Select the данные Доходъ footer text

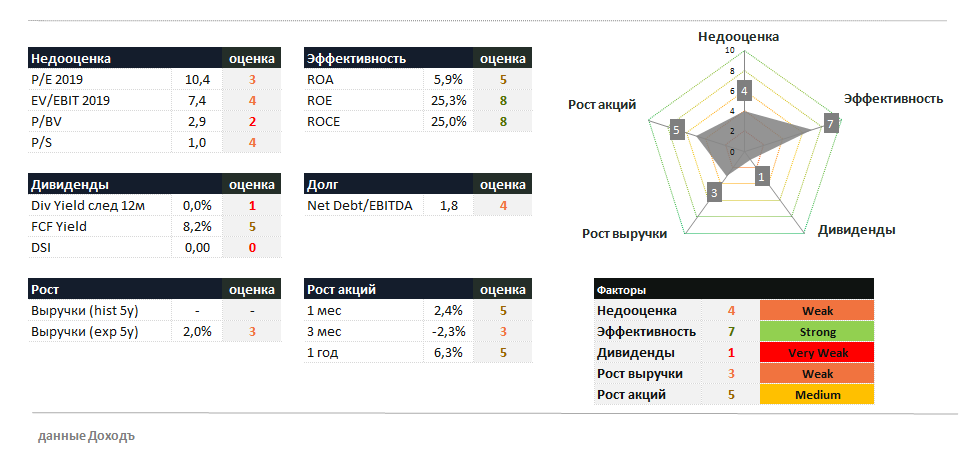pyautogui.click(x=85, y=436)
